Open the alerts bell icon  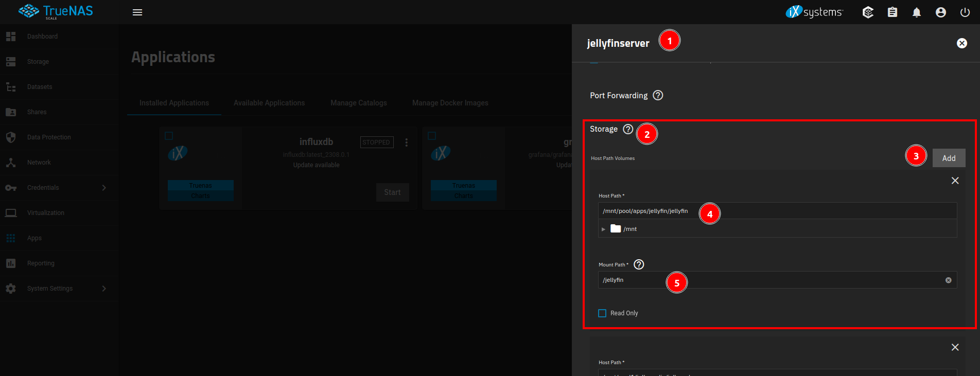coord(916,12)
